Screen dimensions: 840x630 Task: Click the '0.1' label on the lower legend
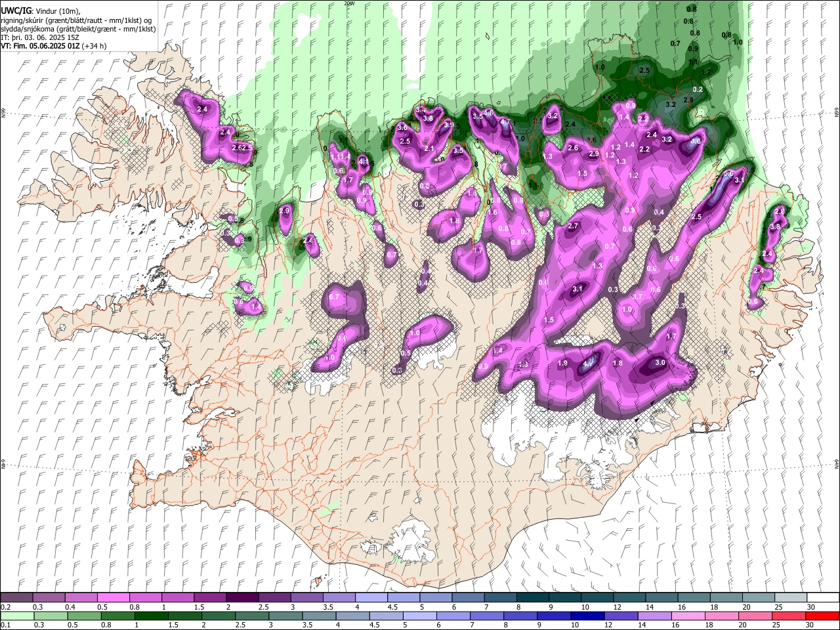point(5,625)
